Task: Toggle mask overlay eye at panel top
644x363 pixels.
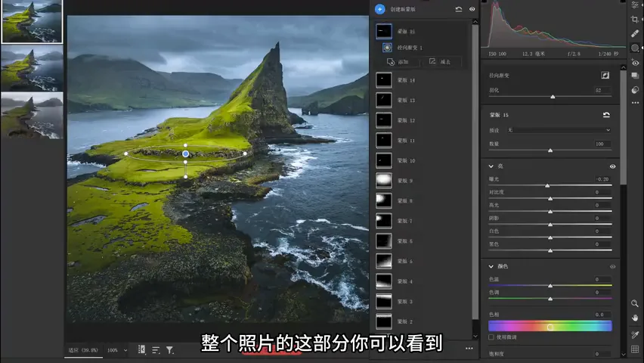Action: click(472, 9)
